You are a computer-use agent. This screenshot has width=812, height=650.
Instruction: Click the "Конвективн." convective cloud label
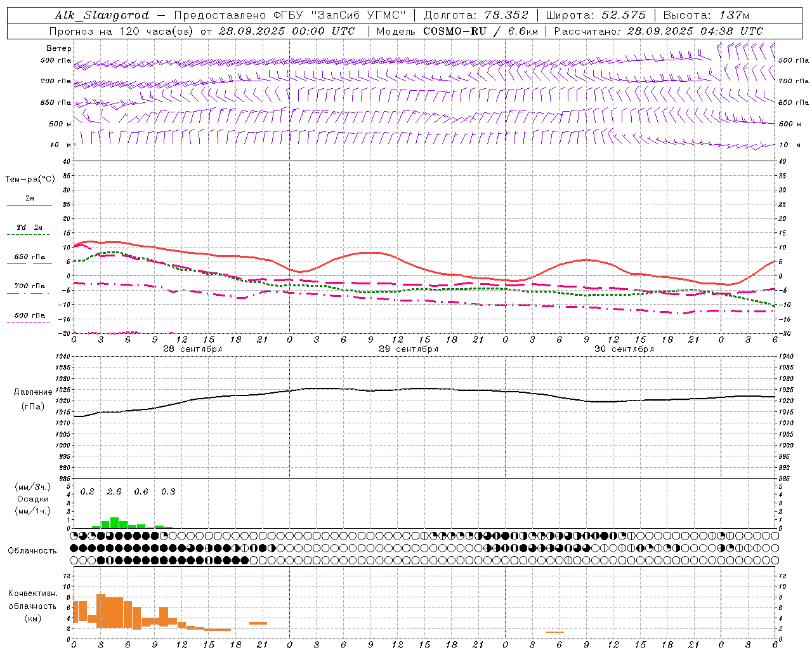[32, 594]
